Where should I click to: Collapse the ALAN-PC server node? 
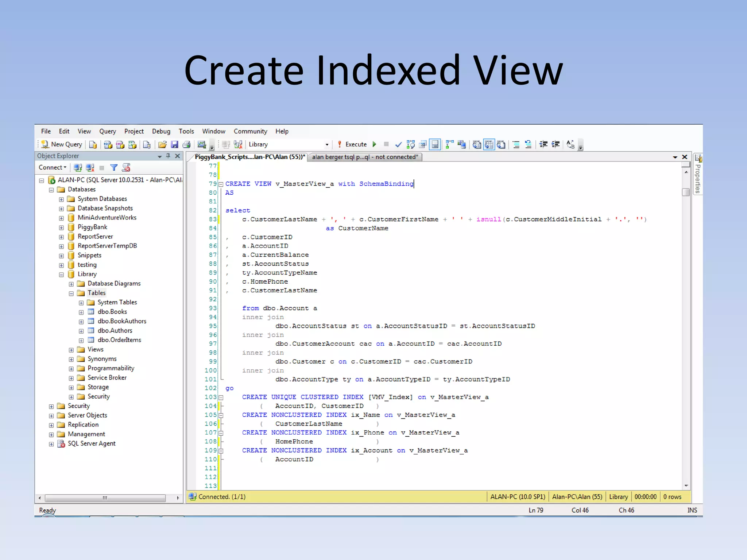[42, 180]
